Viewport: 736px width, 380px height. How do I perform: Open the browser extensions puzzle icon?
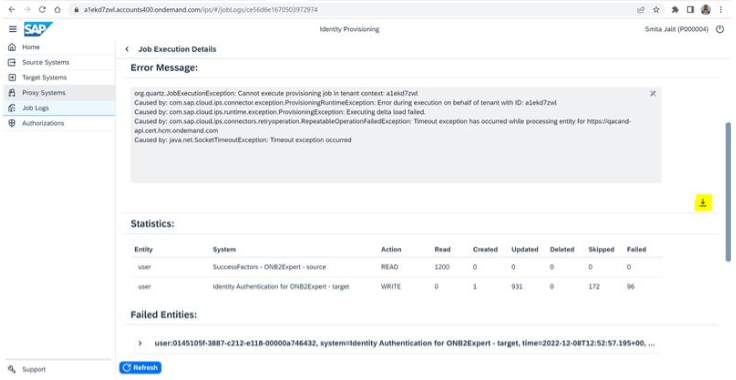(x=675, y=9)
